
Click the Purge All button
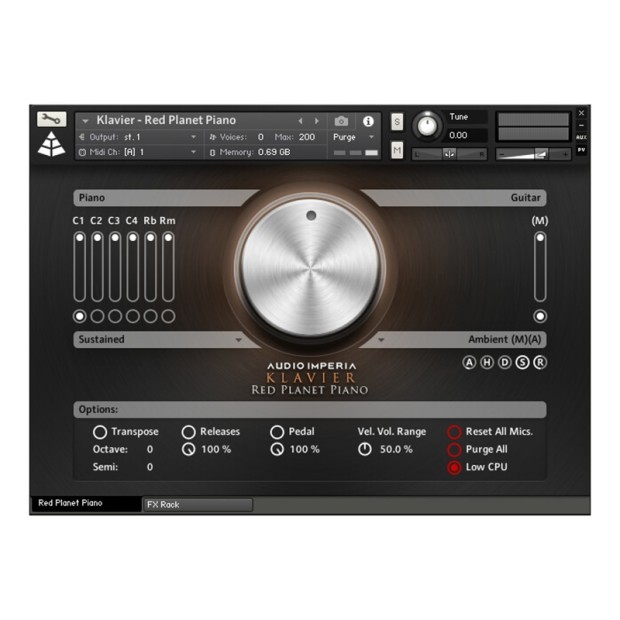[454, 450]
